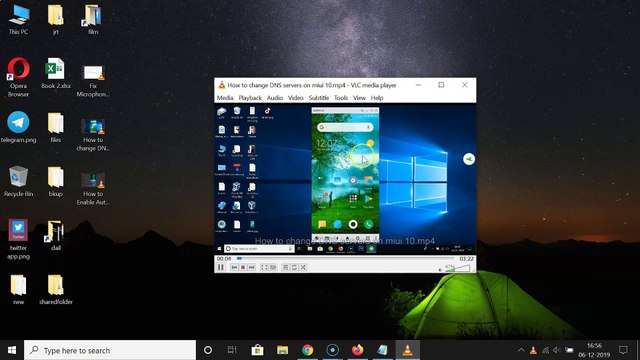
Task: Open the system volume control in the tray
Action: (x=557, y=350)
